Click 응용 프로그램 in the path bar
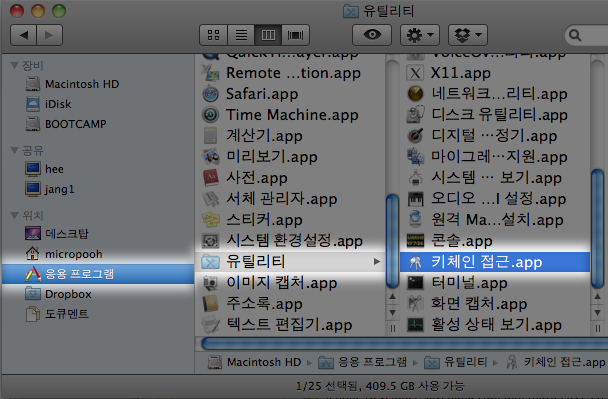 tap(362, 362)
